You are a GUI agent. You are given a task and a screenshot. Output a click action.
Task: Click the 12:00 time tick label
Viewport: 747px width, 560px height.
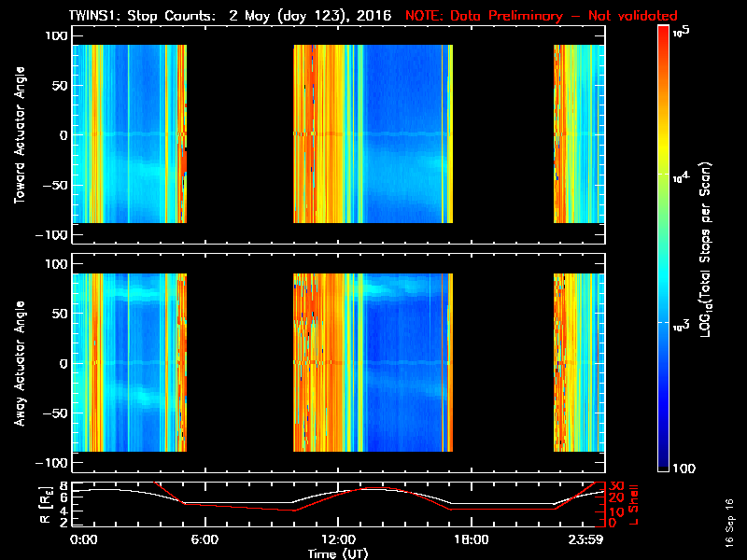tap(338, 540)
